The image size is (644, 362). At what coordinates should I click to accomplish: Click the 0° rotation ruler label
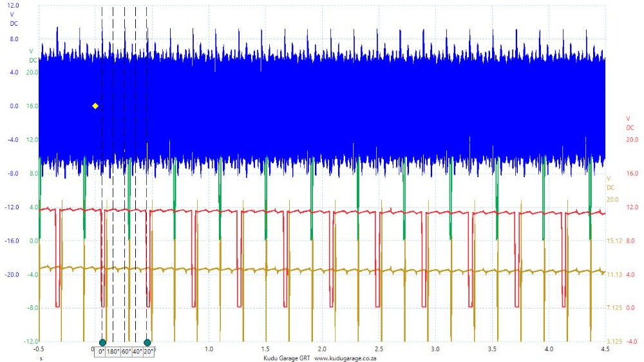(x=100, y=352)
